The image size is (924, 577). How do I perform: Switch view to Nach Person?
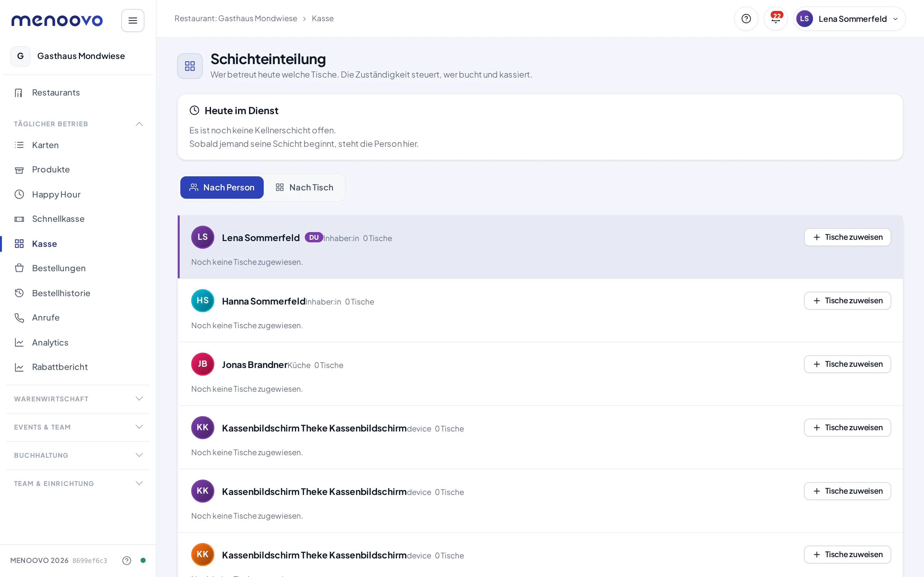[x=222, y=188]
